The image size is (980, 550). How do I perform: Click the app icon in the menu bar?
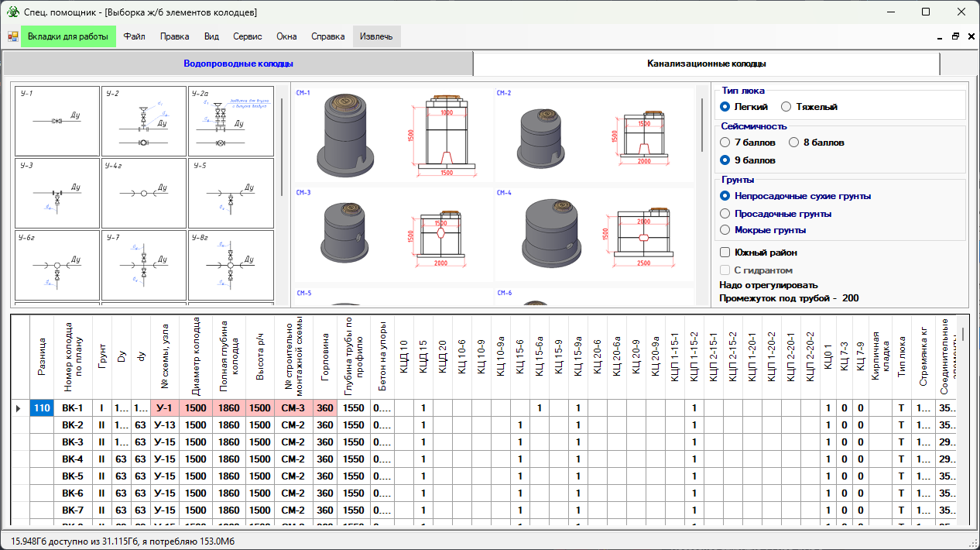(13, 36)
